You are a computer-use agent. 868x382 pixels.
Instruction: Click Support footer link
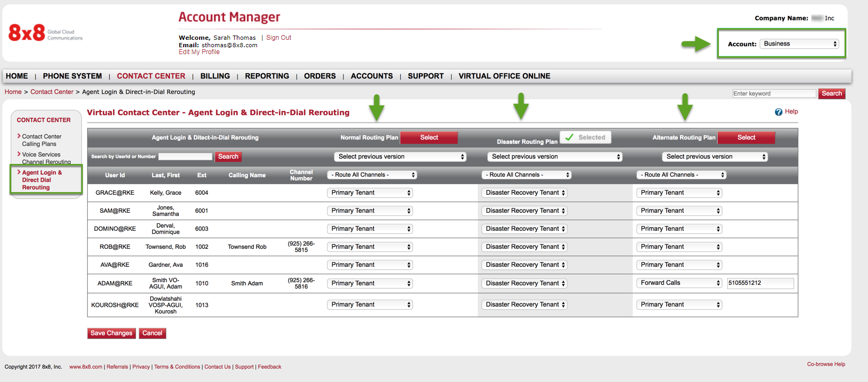click(x=244, y=367)
